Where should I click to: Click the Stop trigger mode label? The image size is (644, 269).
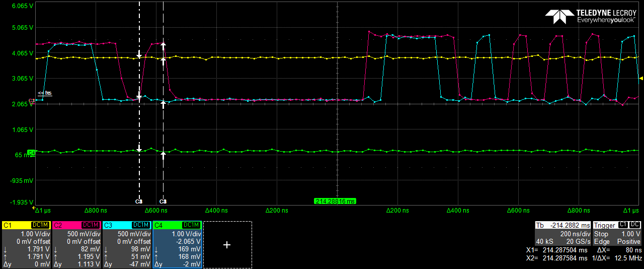coord(601,234)
